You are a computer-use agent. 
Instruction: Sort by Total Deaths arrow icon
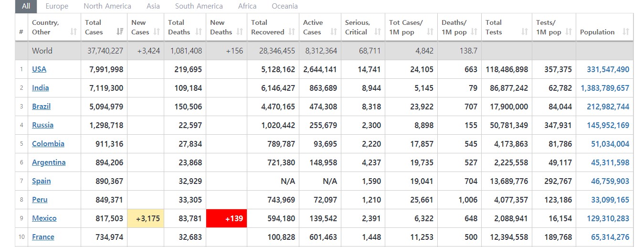pyautogui.click(x=199, y=32)
